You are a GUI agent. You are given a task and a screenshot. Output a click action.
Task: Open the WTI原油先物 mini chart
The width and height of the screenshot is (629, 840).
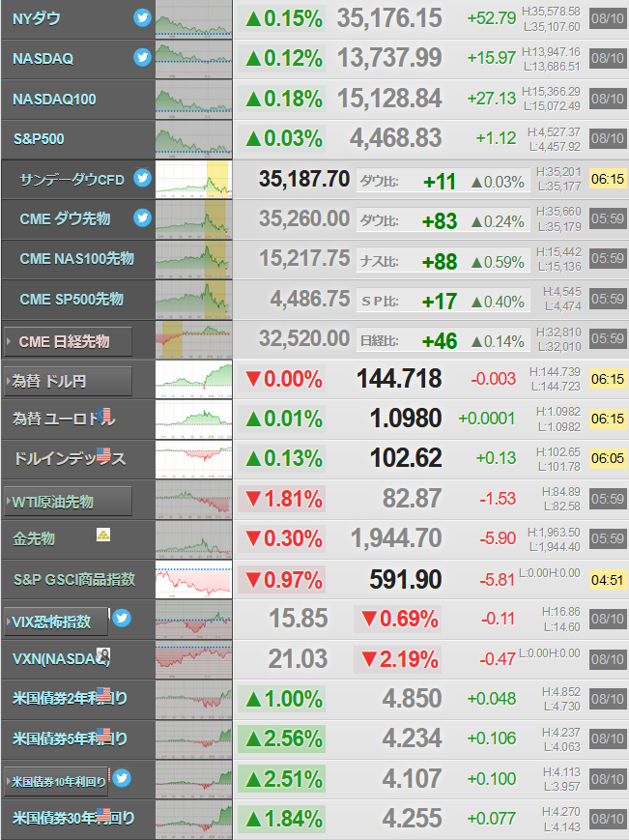194,500
